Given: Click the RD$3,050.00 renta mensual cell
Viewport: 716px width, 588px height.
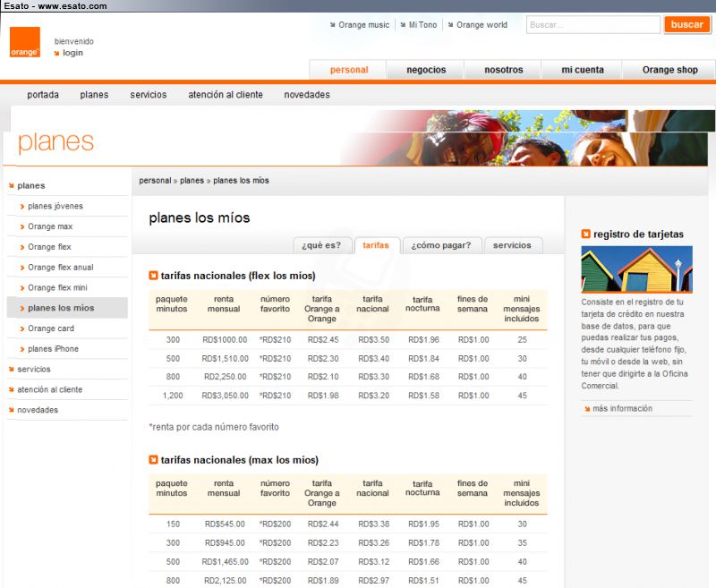Looking at the screenshot, I should pos(226,396).
